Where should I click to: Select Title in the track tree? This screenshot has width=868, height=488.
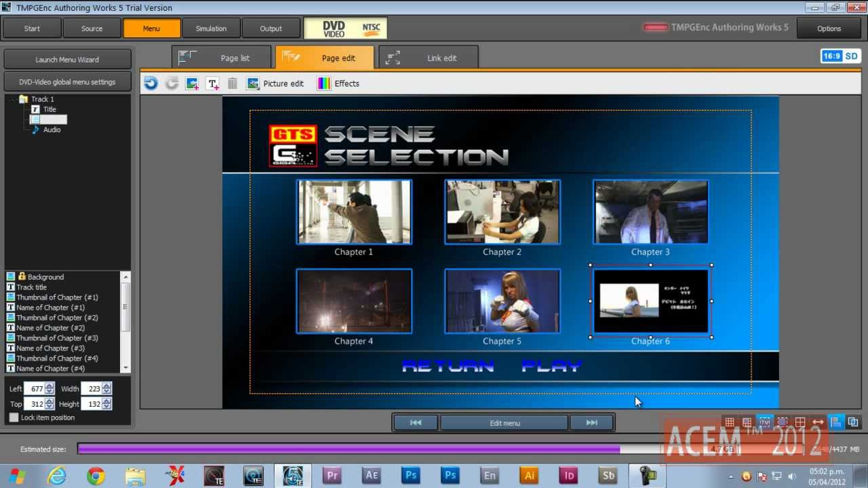pos(50,109)
